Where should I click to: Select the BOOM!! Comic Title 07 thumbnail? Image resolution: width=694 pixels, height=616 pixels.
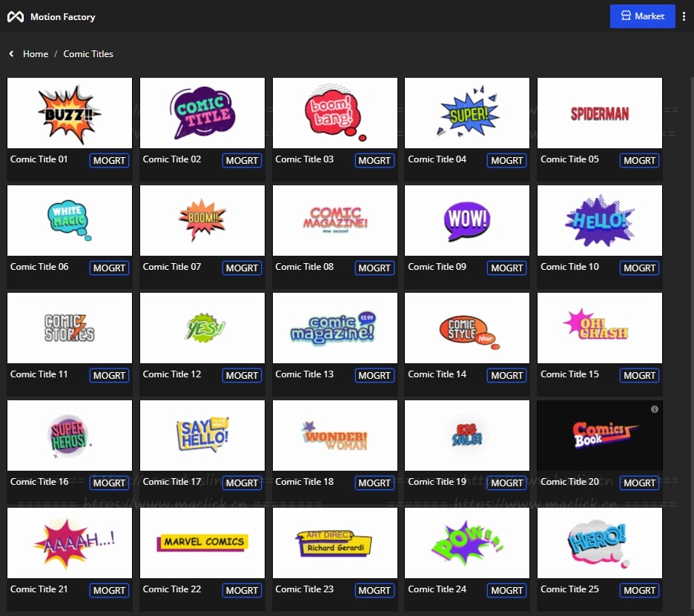[x=202, y=220]
